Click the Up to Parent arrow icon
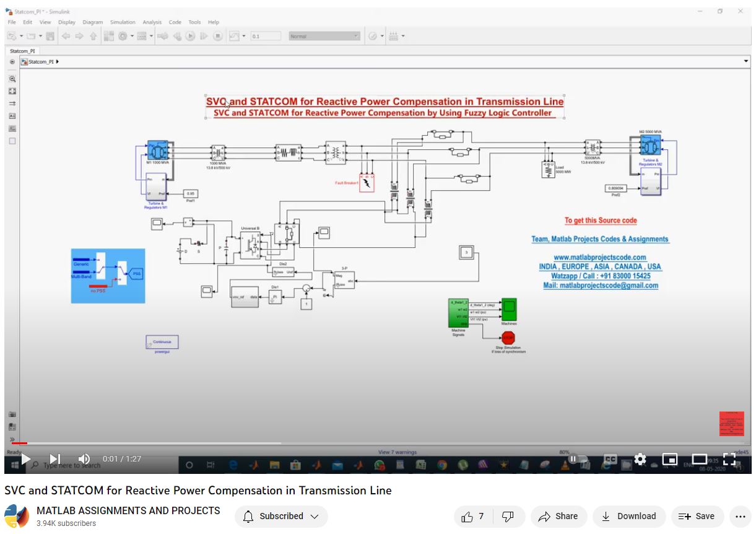This screenshot has width=756, height=534. [x=93, y=37]
